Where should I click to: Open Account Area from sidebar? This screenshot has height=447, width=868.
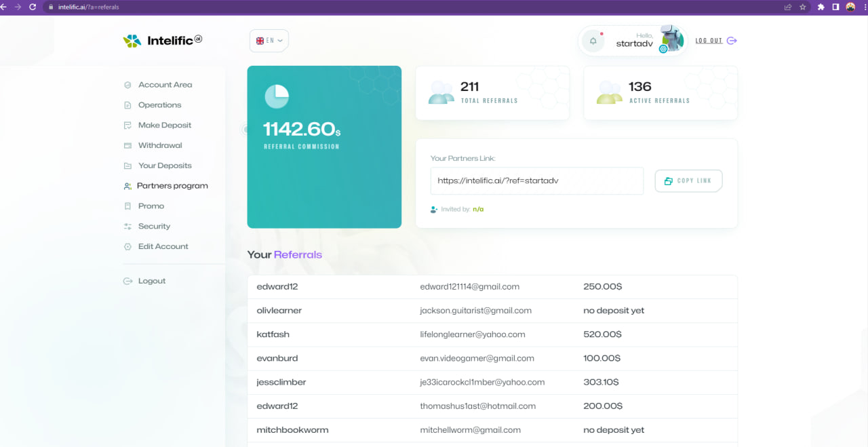point(165,85)
